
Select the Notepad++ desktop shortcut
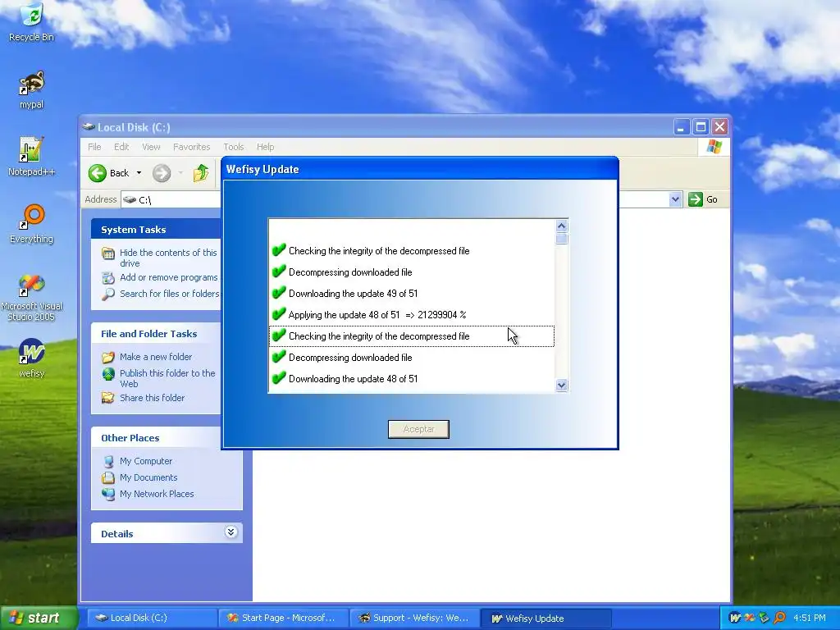pyautogui.click(x=32, y=157)
